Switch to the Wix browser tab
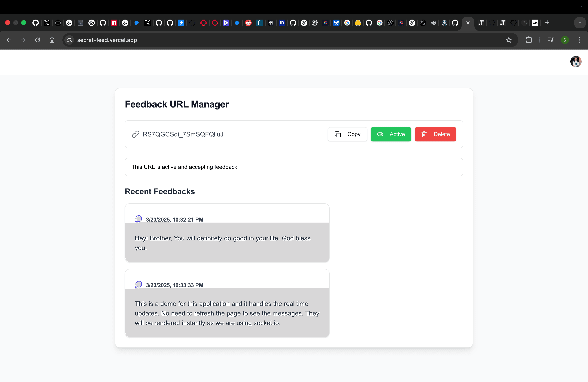This screenshot has height=382, width=588. 535,23
